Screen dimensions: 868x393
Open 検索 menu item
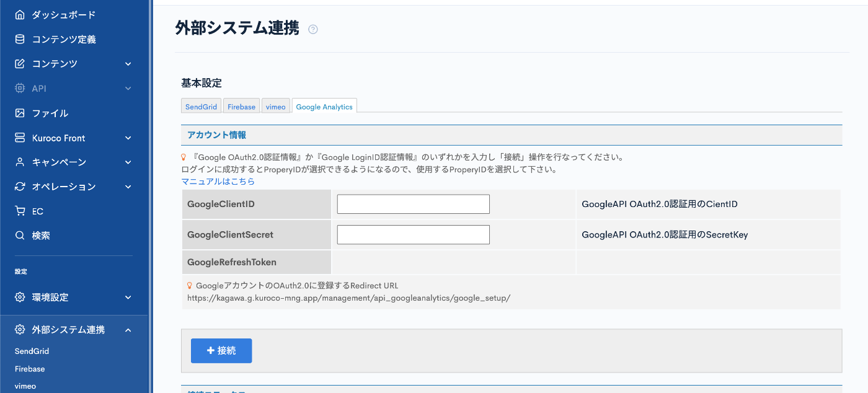tap(41, 236)
